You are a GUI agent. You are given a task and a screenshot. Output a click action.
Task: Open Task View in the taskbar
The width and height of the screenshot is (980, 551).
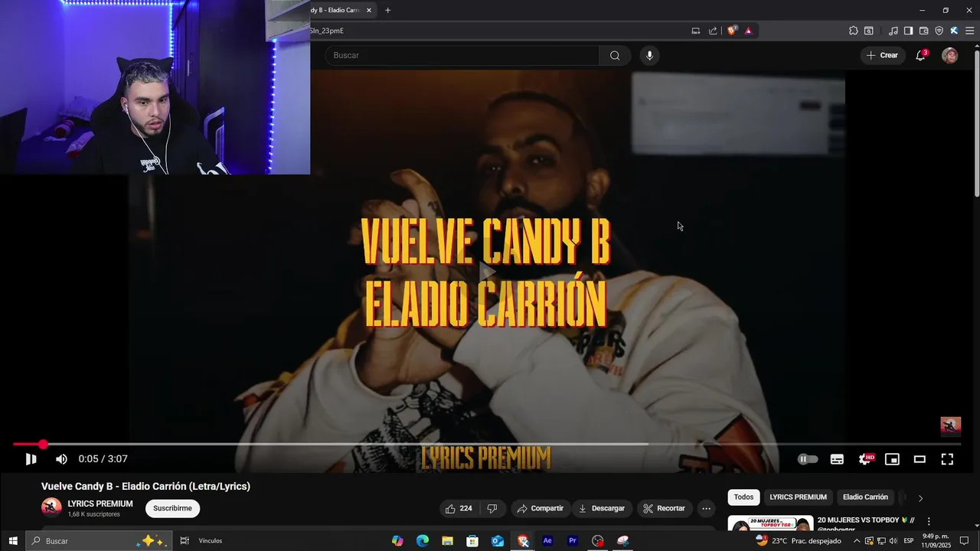point(185,541)
